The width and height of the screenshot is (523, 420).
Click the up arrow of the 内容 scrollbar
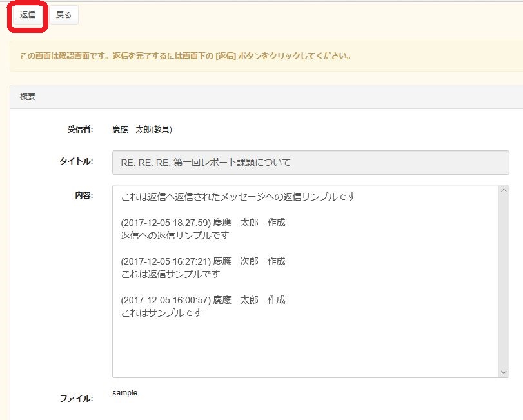click(x=504, y=191)
